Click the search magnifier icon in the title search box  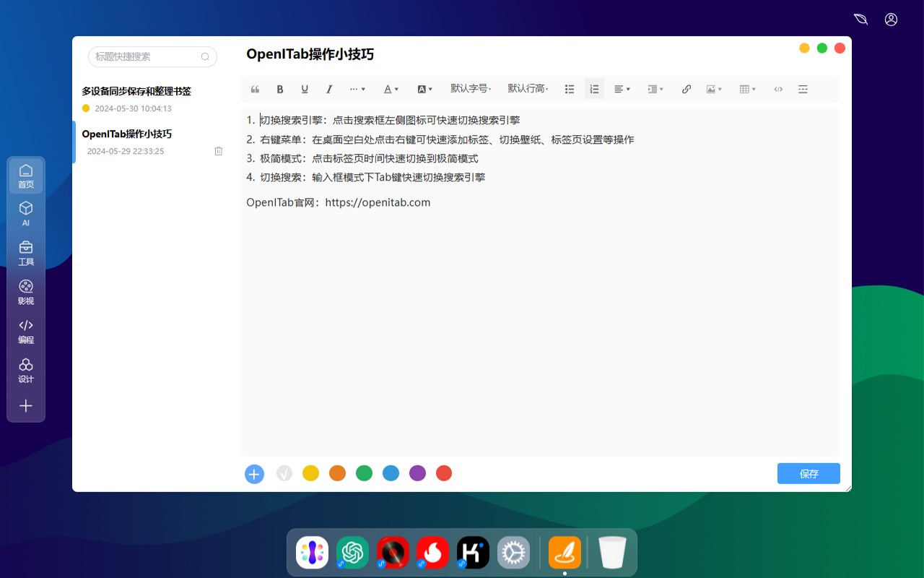point(205,56)
